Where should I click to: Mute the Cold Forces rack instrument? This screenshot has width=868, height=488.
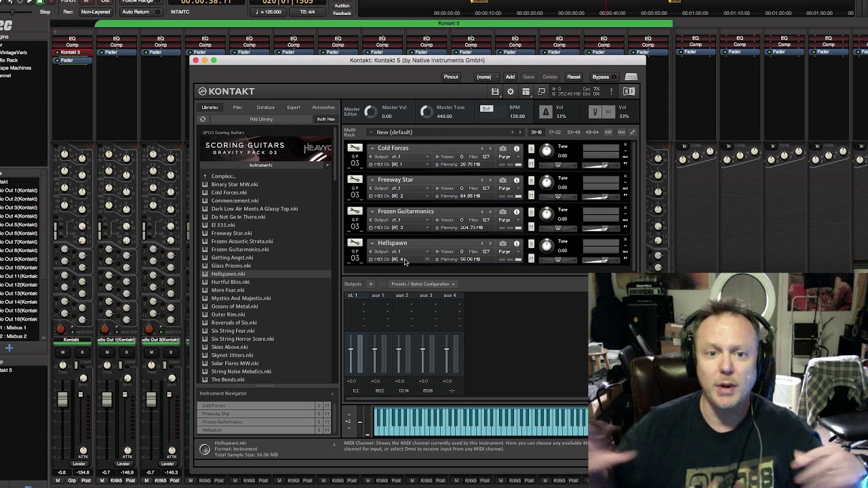click(531, 163)
